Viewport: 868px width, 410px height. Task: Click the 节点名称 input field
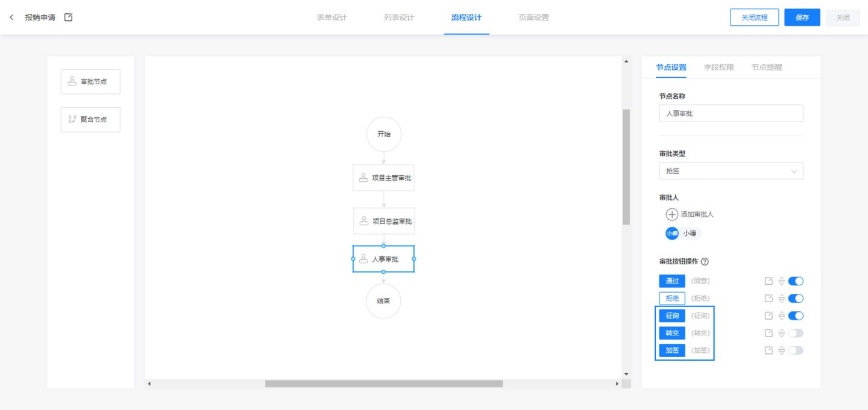(731, 113)
